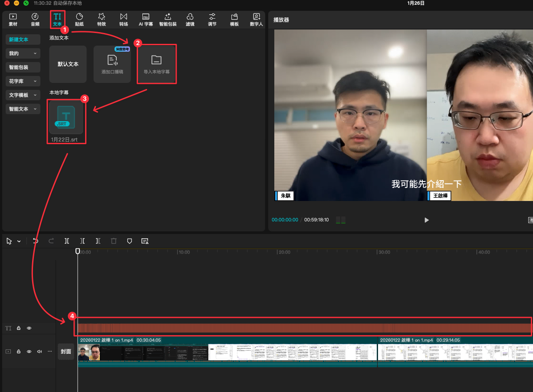
Task: Open the 音频 audio tab
Action: tap(35, 20)
